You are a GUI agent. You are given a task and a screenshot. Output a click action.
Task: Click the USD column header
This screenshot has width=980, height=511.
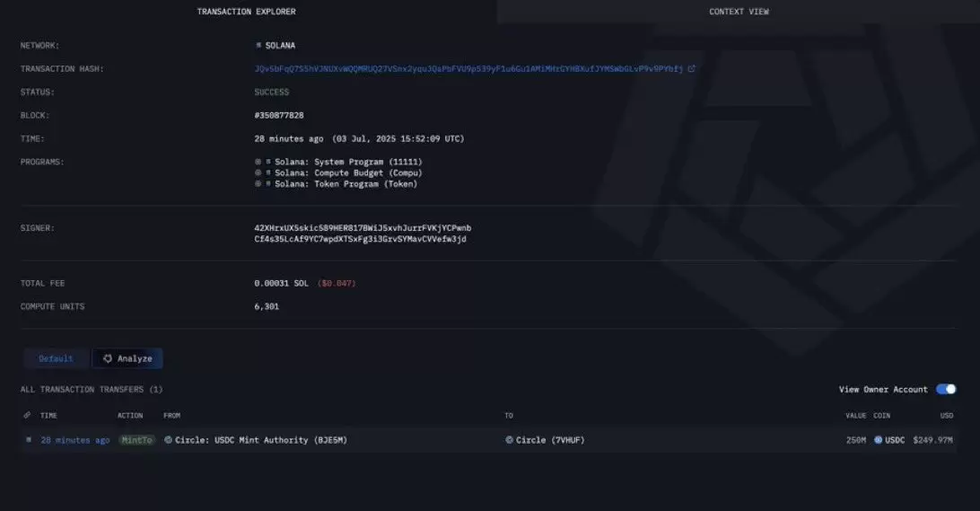[x=946, y=415]
